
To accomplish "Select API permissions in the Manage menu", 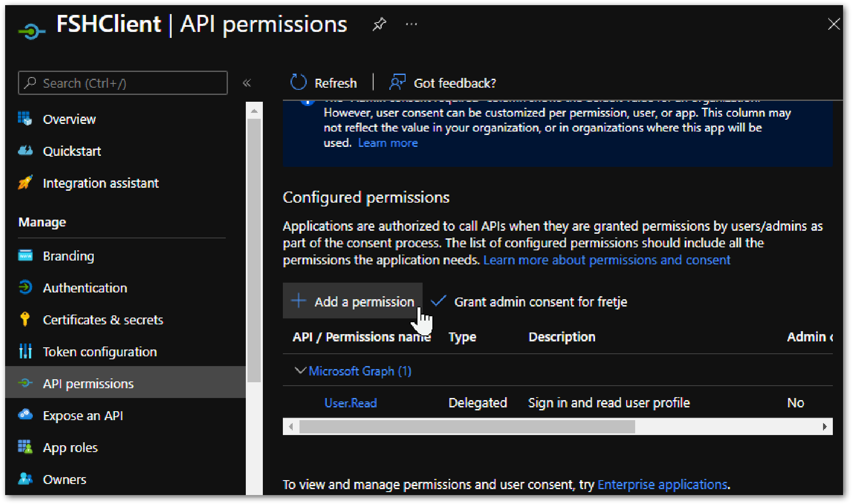I will pyautogui.click(x=88, y=383).
